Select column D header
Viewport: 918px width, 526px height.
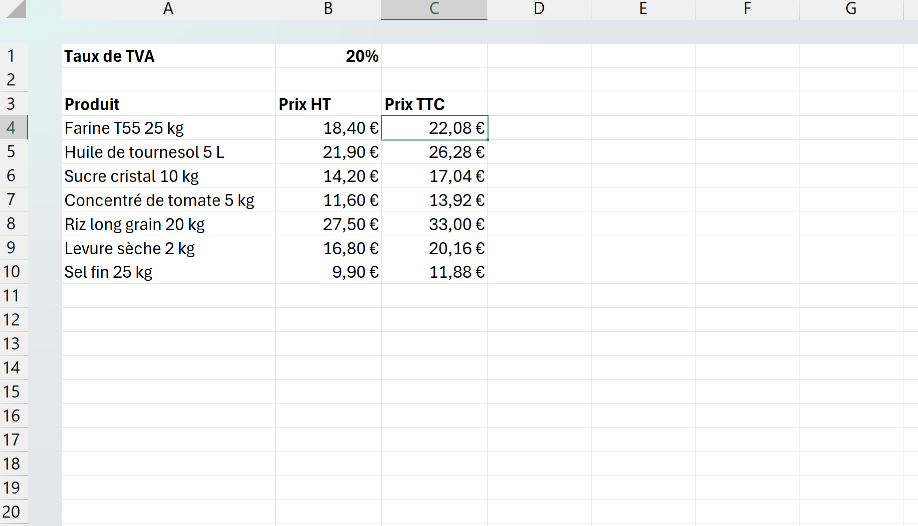pos(539,9)
